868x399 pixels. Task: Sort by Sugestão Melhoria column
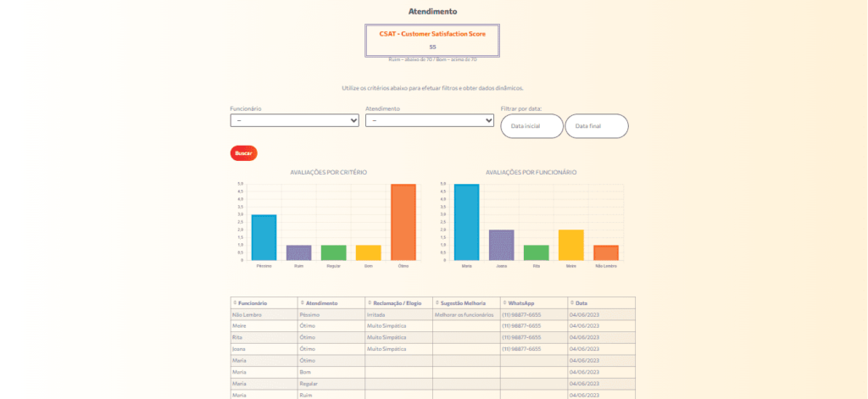tap(463, 302)
